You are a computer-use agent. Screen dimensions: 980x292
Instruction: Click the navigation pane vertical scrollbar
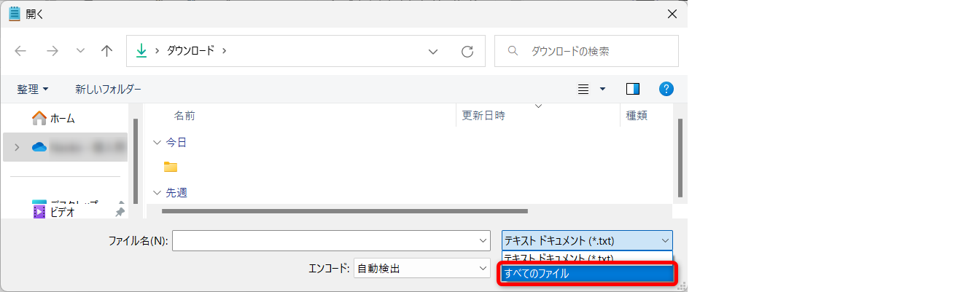pyautogui.click(x=136, y=162)
